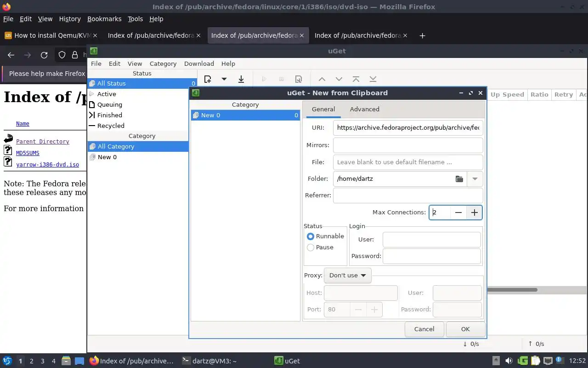
Task: Open the uGet View menu
Action: point(135,64)
